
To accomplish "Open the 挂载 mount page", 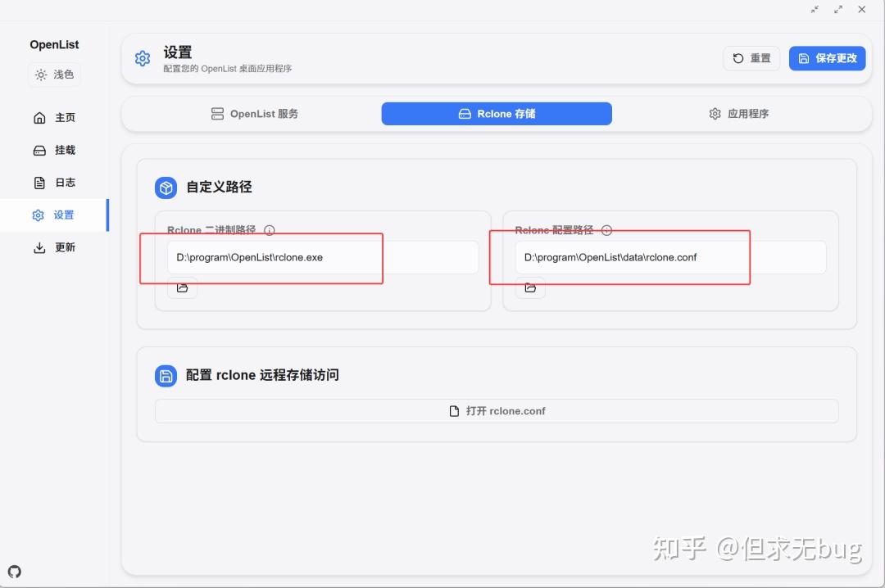I will click(x=54, y=150).
